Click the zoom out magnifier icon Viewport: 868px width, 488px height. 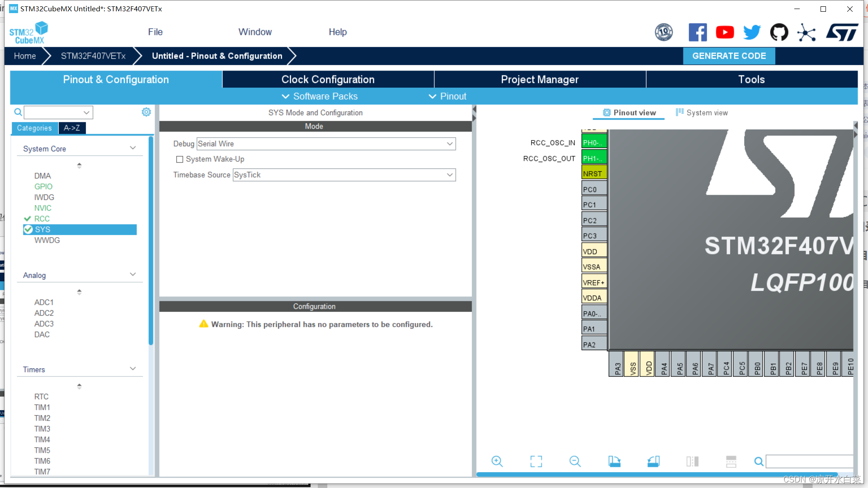point(575,462)
